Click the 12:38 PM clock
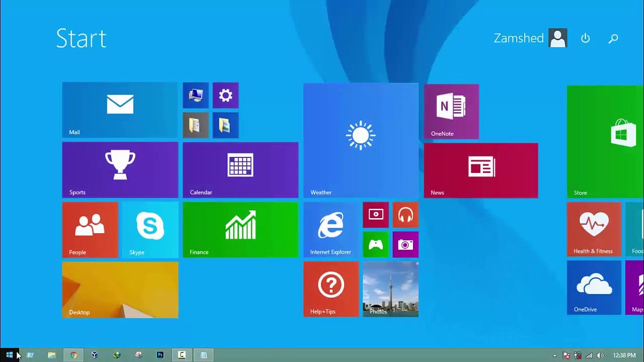This screenshot has width=644, height=362. point(624,355)
